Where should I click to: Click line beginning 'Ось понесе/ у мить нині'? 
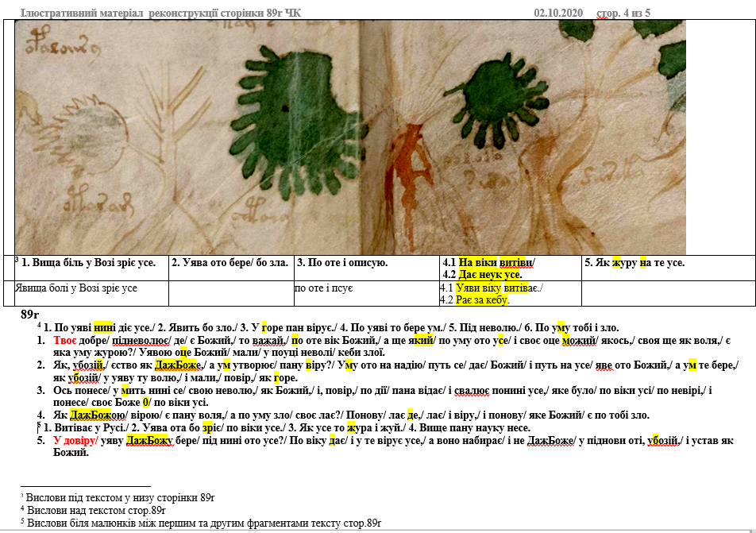[x=383, y=390]
